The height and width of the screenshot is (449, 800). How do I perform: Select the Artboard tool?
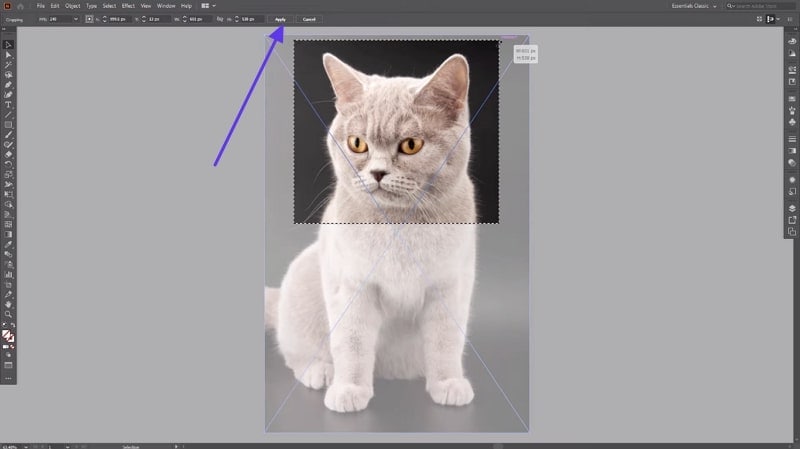[8, 284]
